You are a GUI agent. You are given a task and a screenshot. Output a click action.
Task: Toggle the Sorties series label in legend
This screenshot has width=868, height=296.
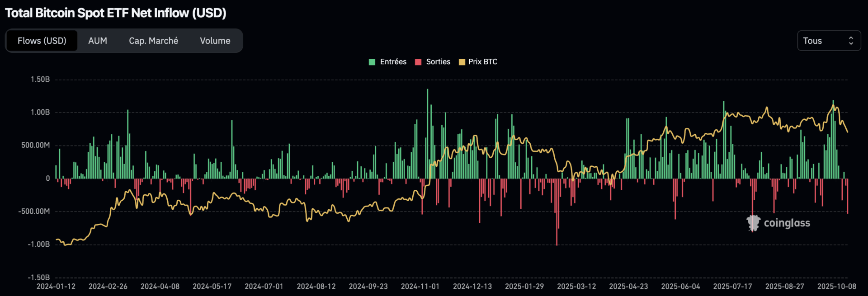pos(438,62)
